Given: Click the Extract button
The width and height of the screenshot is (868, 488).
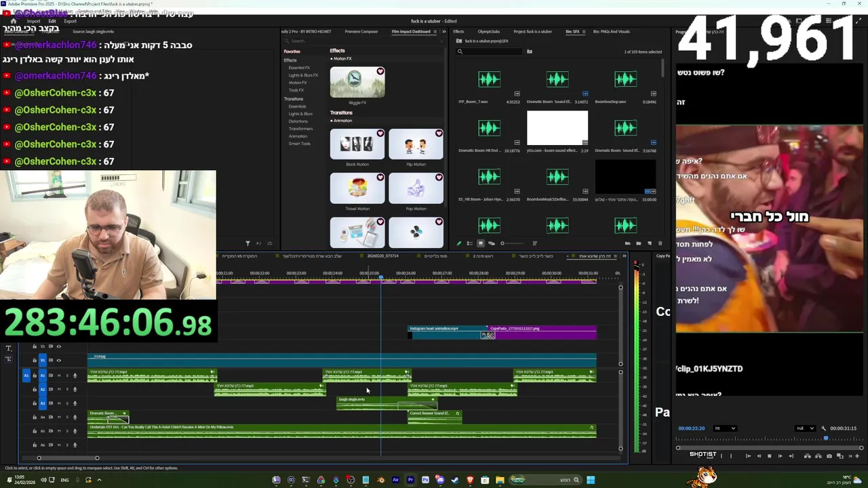Looking at the screenshot, I should point(818,456).
